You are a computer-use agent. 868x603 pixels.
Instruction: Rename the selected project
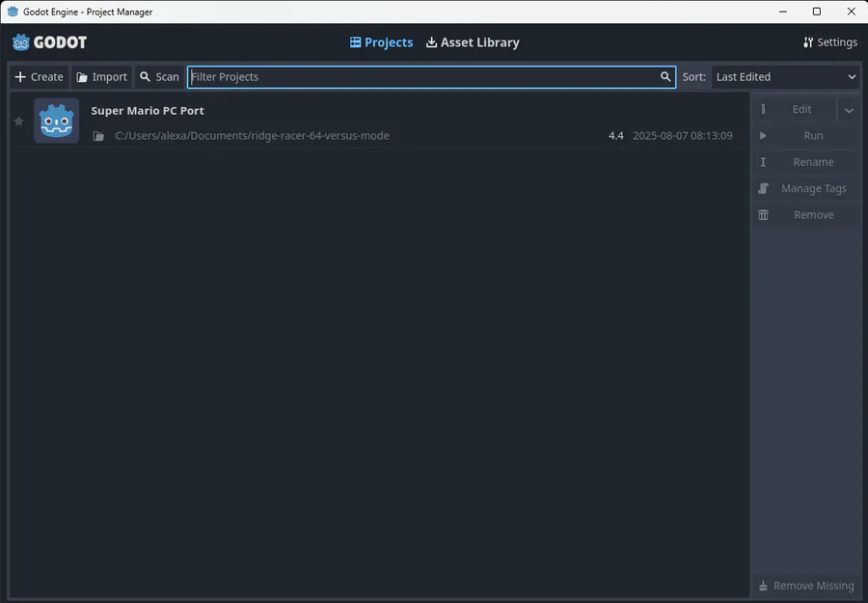point(806,162)
